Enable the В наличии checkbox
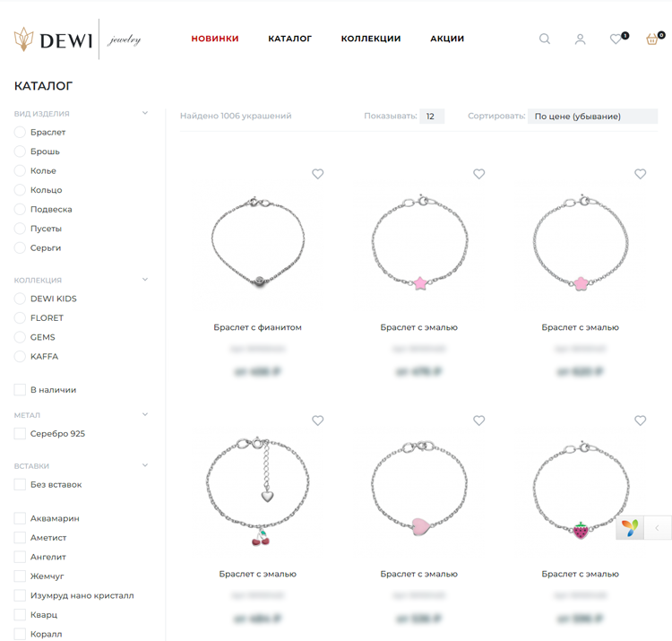Viewport: 672px width, 641px height. [x=20, y=390]
